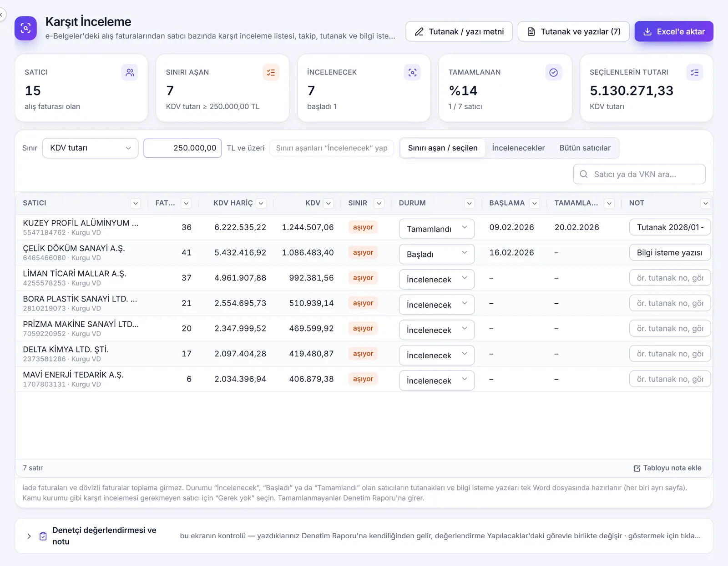Open Tutanak / yazı metni editor

459,31
